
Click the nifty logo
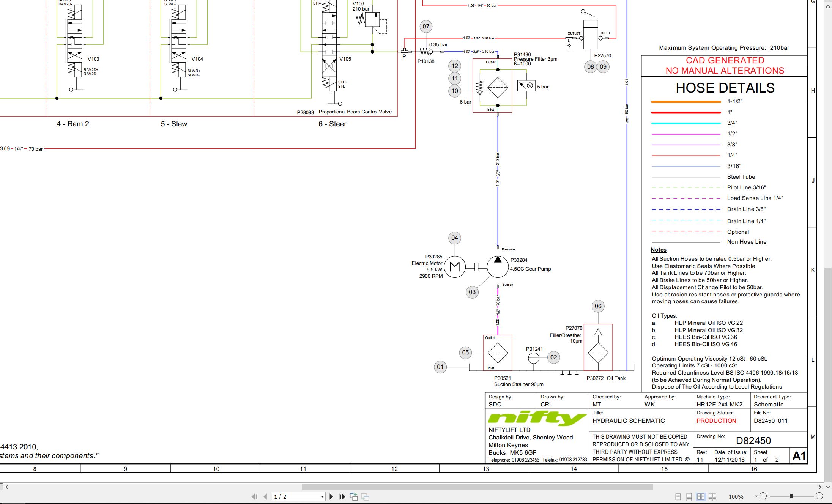[537, 418]
